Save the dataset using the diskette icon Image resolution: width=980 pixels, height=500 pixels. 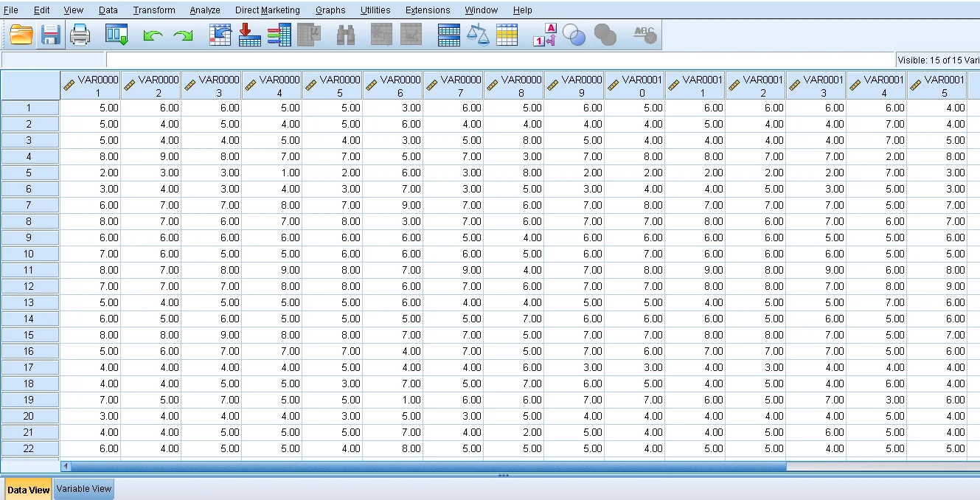point(50,34)
